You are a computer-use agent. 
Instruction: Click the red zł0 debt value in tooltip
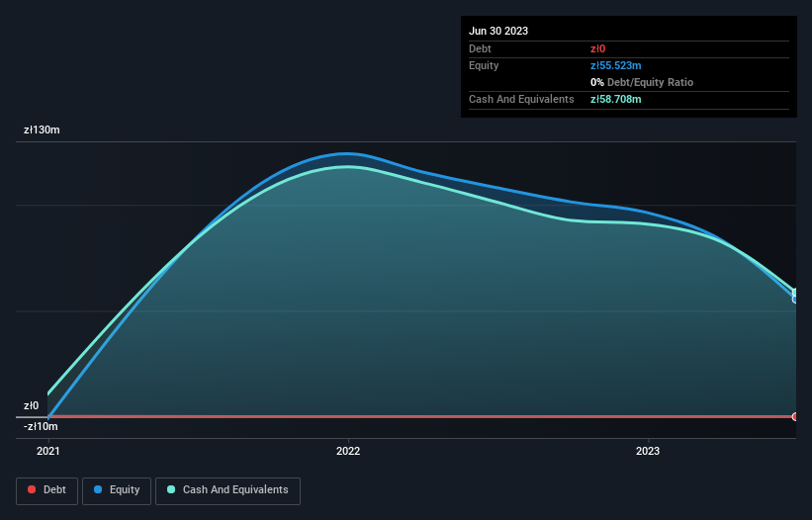tap(597, 48)
